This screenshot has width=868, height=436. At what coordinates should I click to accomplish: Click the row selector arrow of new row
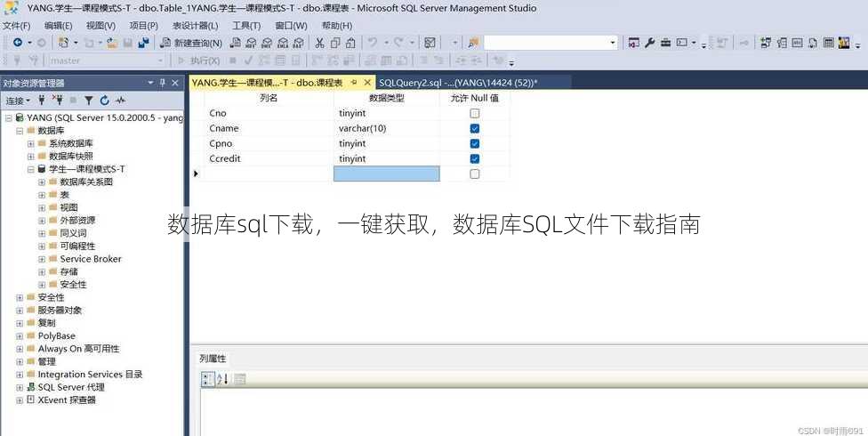tap(197, 174)
